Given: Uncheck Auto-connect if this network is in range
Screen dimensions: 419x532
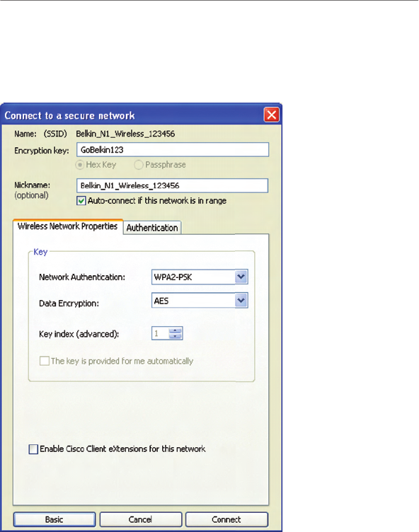Looking at the screenshot, I should [x=81, y=201].
